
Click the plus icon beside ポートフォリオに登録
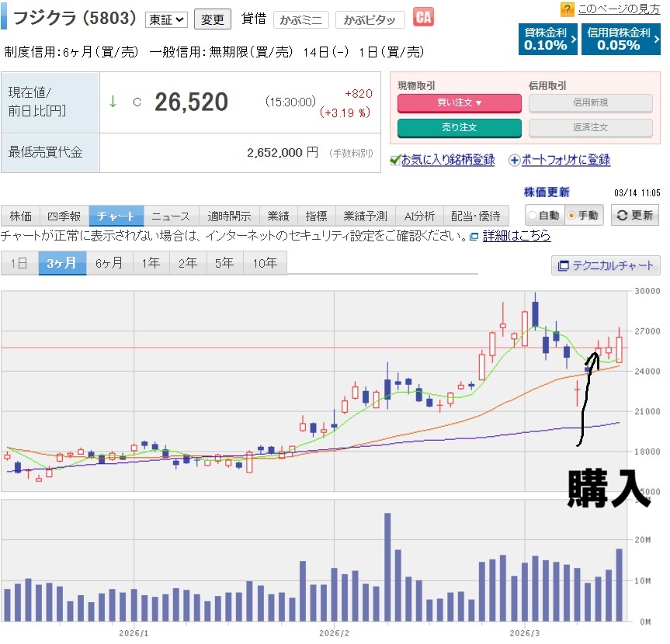(x=514, y=160)
